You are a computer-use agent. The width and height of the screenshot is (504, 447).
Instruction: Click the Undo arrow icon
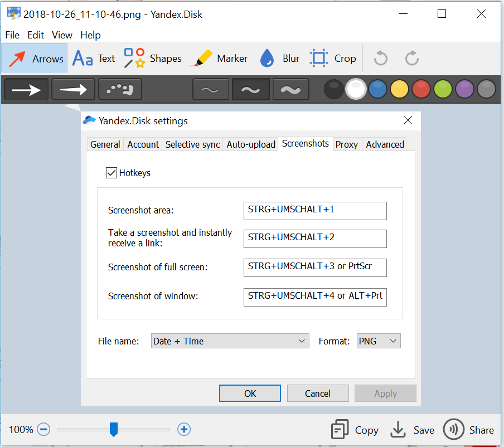click(381, 58)
